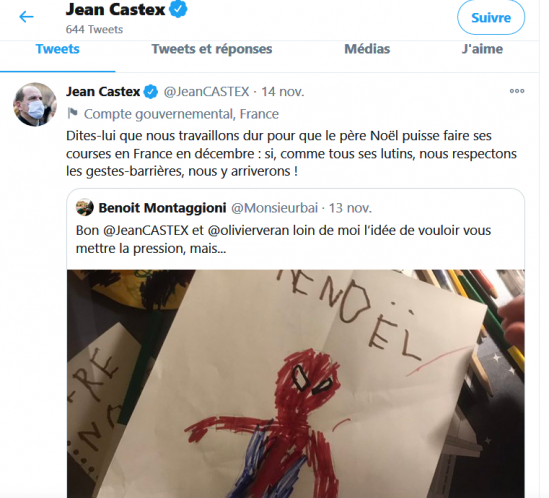Viewport: 549px width, 498px height.
Task: Open the J'aime tab
Action: 482,49
